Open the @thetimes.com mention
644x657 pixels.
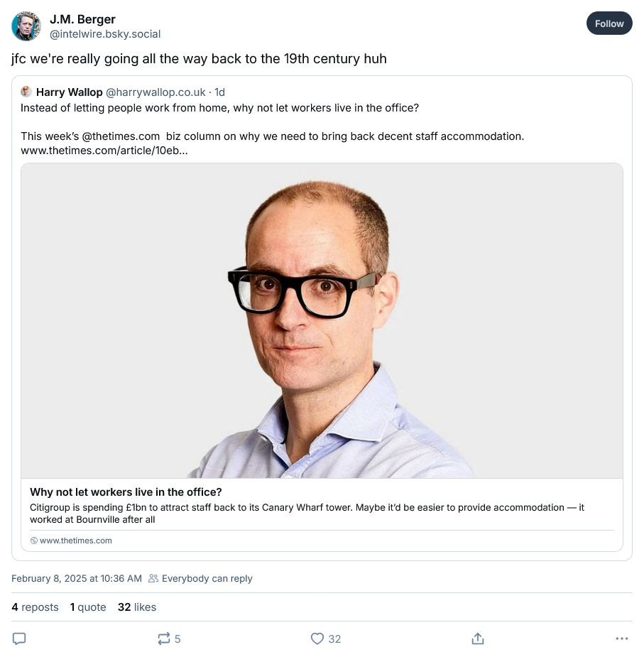pyautogui.click(x=121, y=136)
